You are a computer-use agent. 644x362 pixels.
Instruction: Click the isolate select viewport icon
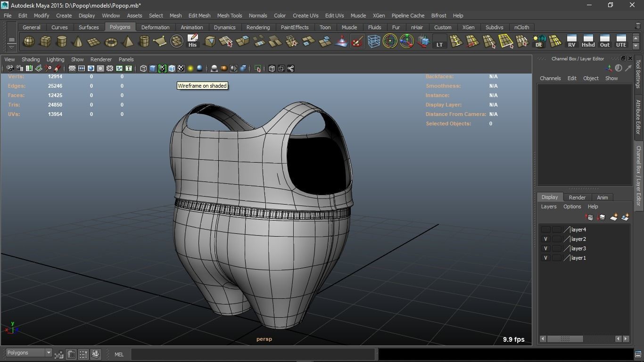click(x=258, y=68)
